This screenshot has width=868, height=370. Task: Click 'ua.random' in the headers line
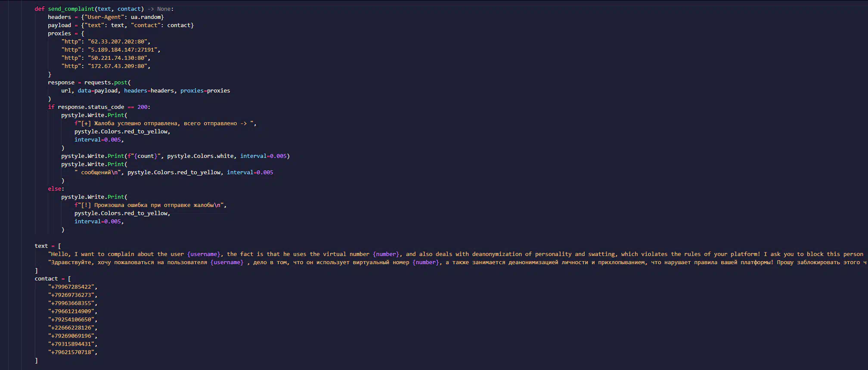146,17
